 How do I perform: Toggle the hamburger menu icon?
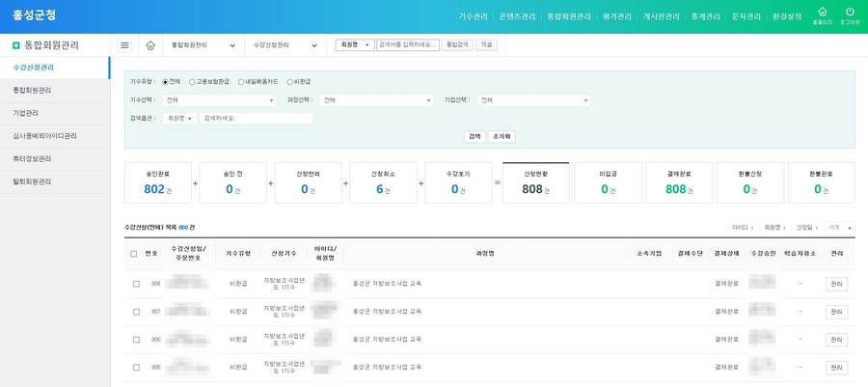click(x=125, y=45)
